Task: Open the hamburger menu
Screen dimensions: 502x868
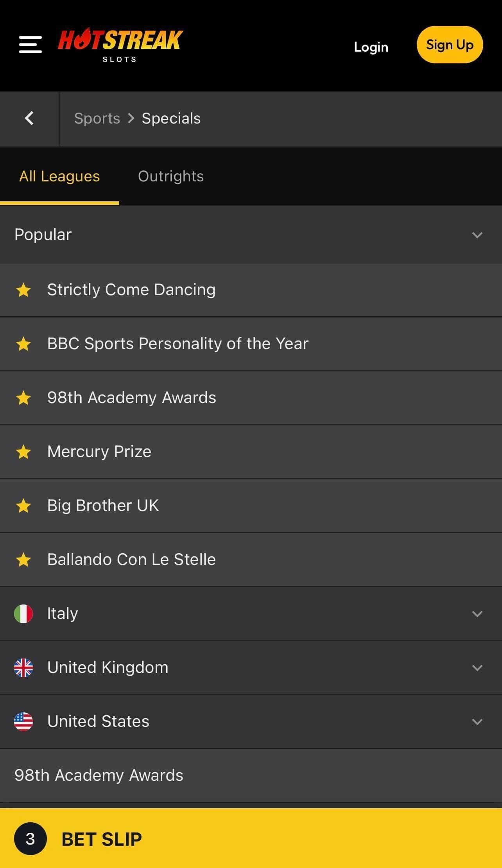Action: click(30, 45)
